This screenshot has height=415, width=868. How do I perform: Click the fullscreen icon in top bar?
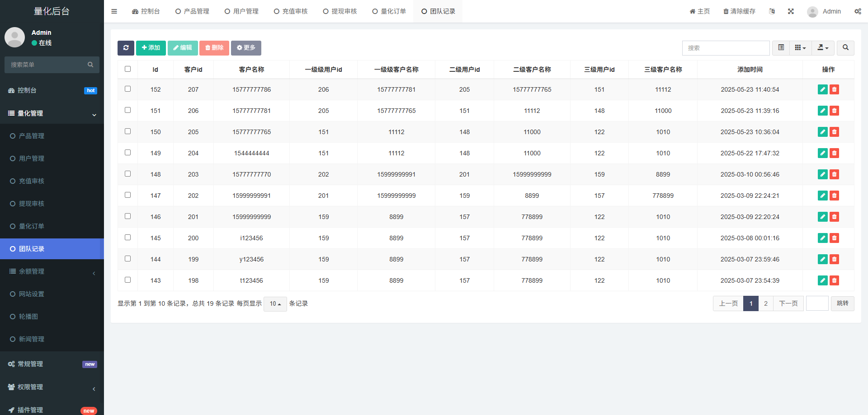tap(791, 11)
